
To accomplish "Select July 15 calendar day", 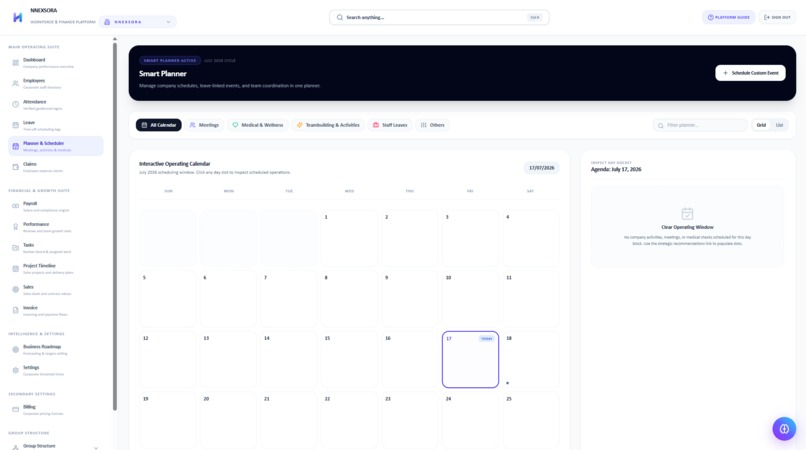I will 349,359.
